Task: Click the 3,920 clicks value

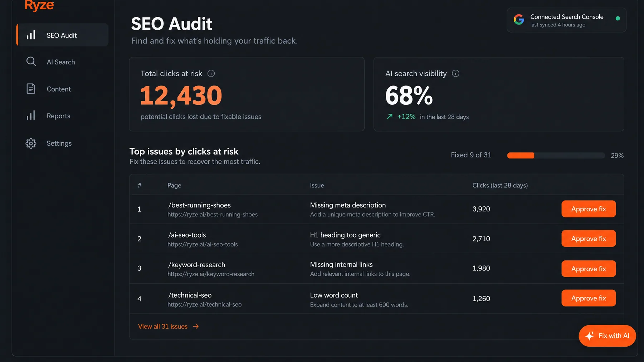Action: [481, 209]
